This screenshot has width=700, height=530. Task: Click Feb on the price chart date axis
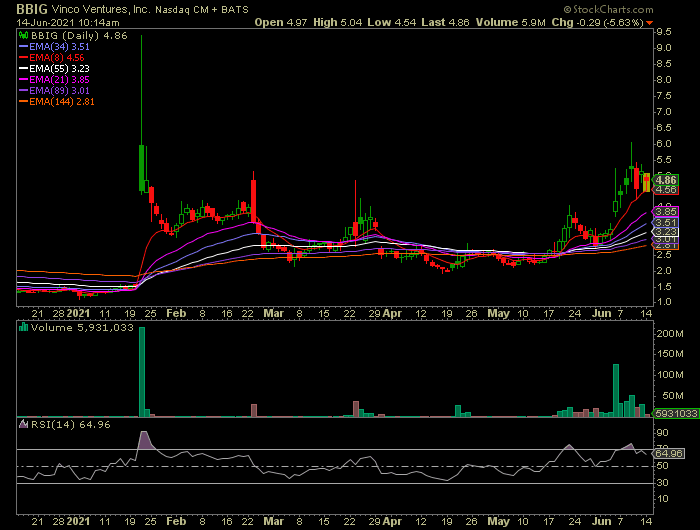coord(176,313)
